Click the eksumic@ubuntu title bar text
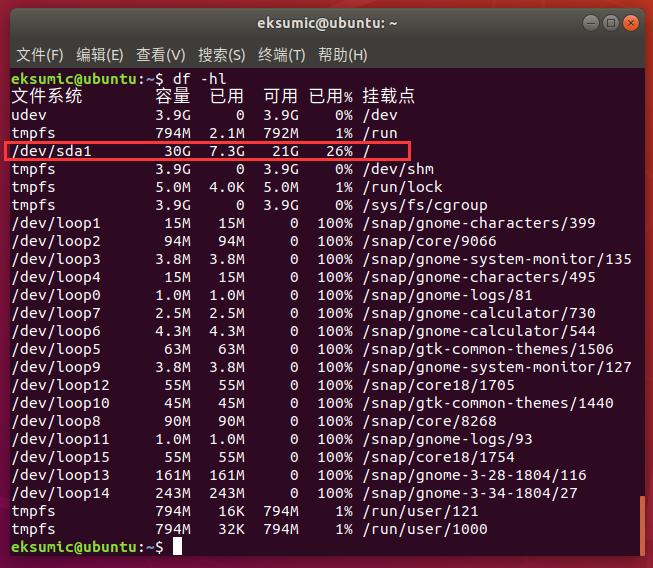 point(326,22)
